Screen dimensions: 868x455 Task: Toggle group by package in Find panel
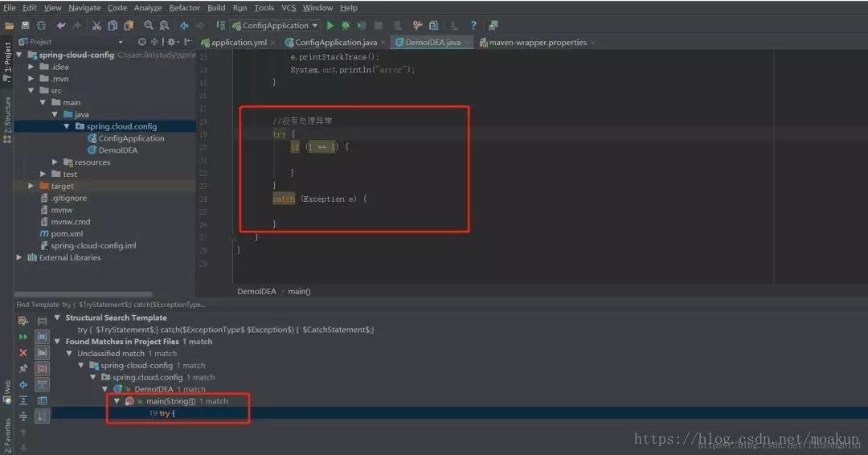point(42,353)
